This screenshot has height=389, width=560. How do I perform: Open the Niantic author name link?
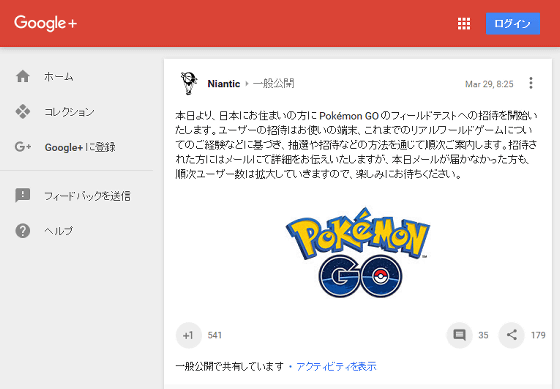click(x=224, y=84)
